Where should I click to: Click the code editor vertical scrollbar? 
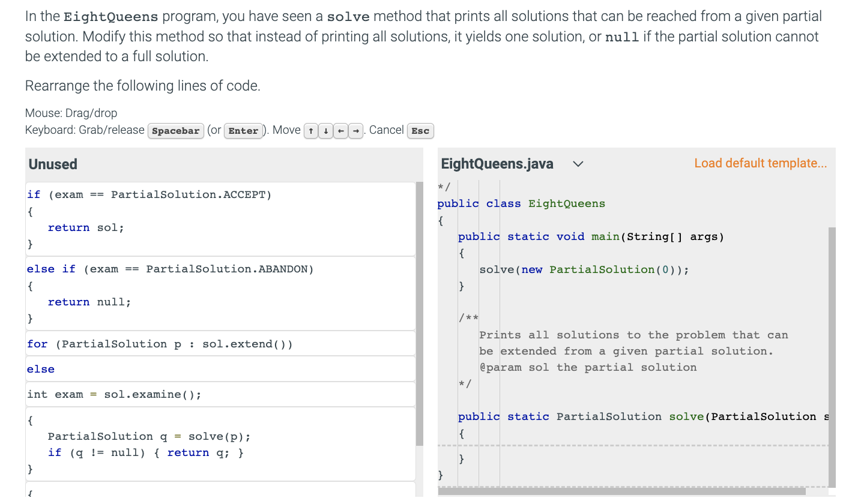pyautogui.click(x=832, y=357)
